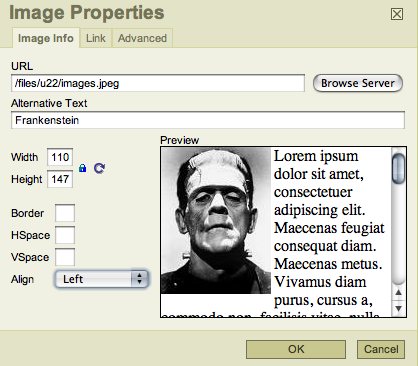Click the Browse Server button
Viewport: 418px width, 366px height.
click(358, 83)
